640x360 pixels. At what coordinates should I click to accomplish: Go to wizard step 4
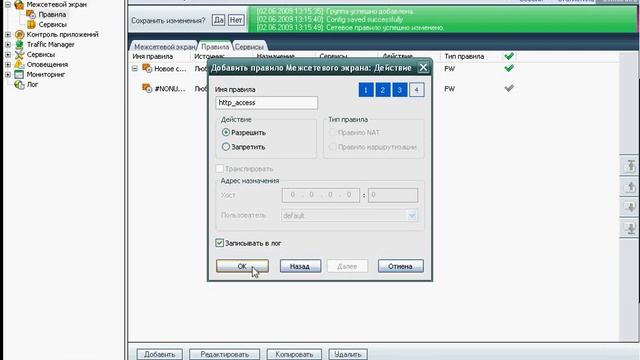[x=416, y=90]
